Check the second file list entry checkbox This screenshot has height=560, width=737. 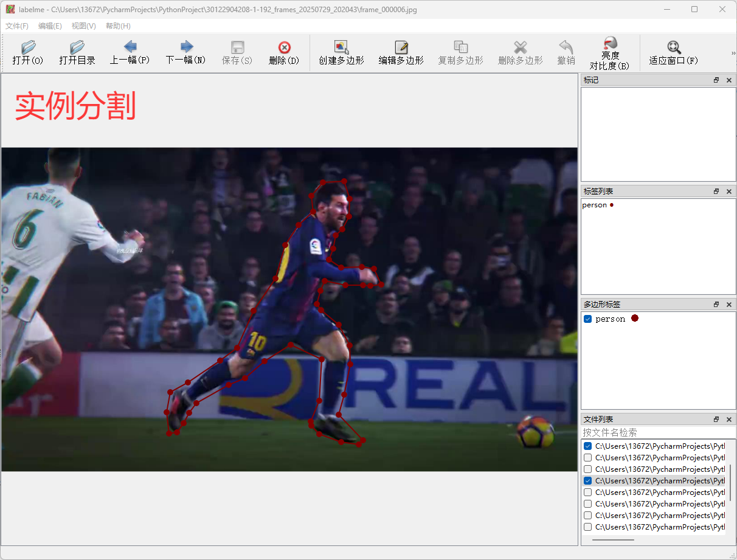click(x=588, y=458)
